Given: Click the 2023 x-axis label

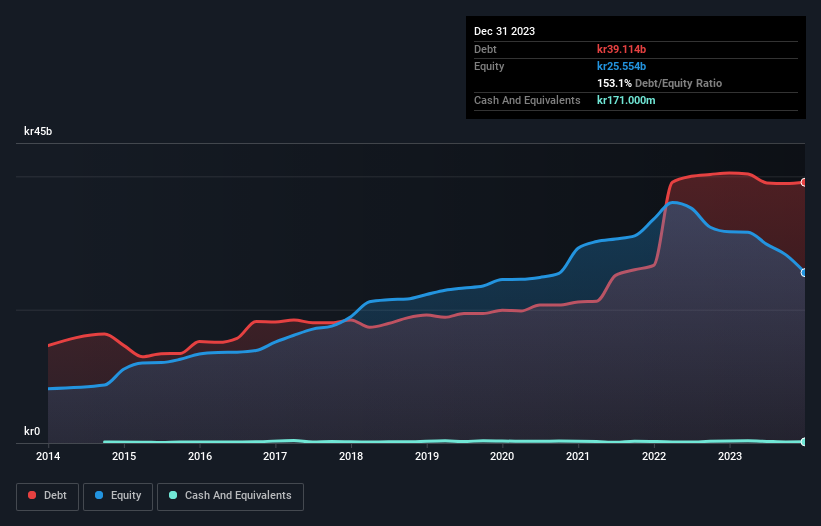Looking at the screenshot, I should click(x=730, y=456).
